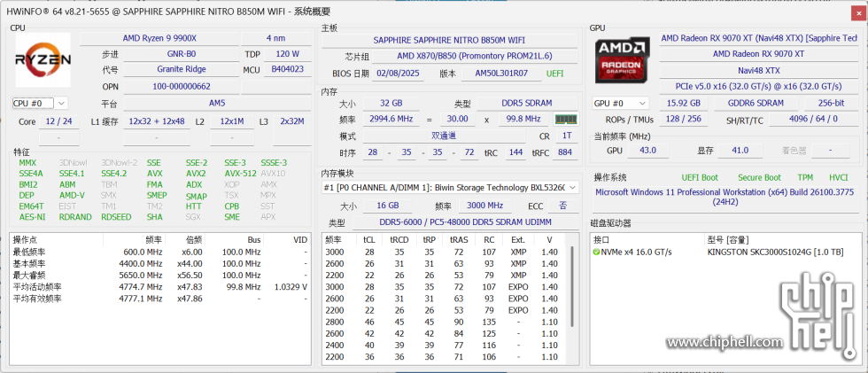Close the HWiNFO system summary window

click(x=858, y=12)
